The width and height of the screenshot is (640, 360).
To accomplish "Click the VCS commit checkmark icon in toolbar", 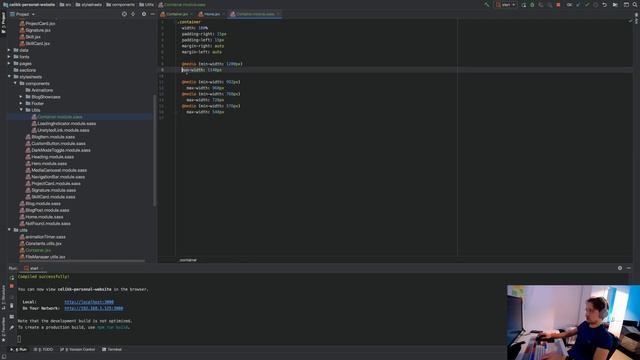I will (587, 5).
